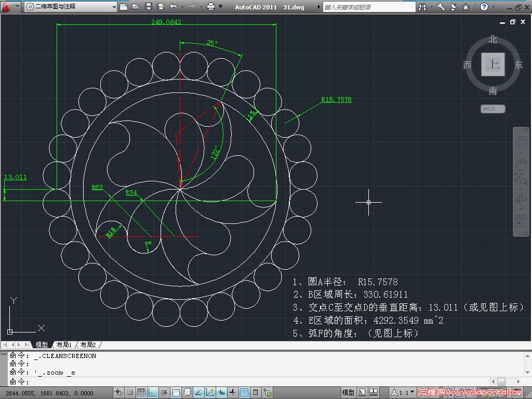Open Customize Quick Access Toolbar dropdown
The image size is (532, 399).
220,6
